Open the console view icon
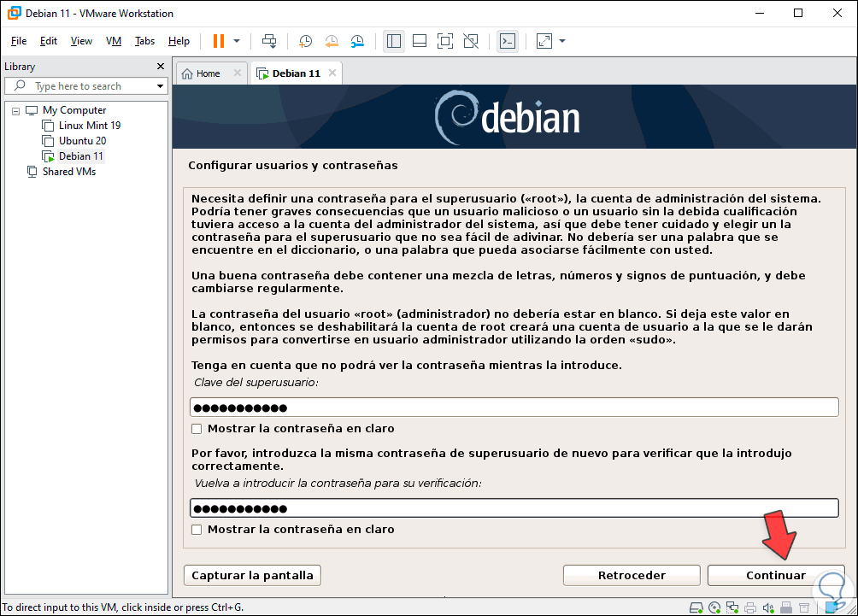This screenshot has width=858, height=616. (508, 41)
